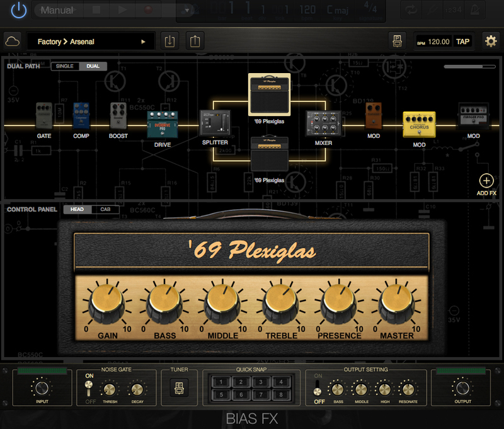Select the BOOST pedal
The height and width of the screenshot is (429, 504).
point(118,116)
